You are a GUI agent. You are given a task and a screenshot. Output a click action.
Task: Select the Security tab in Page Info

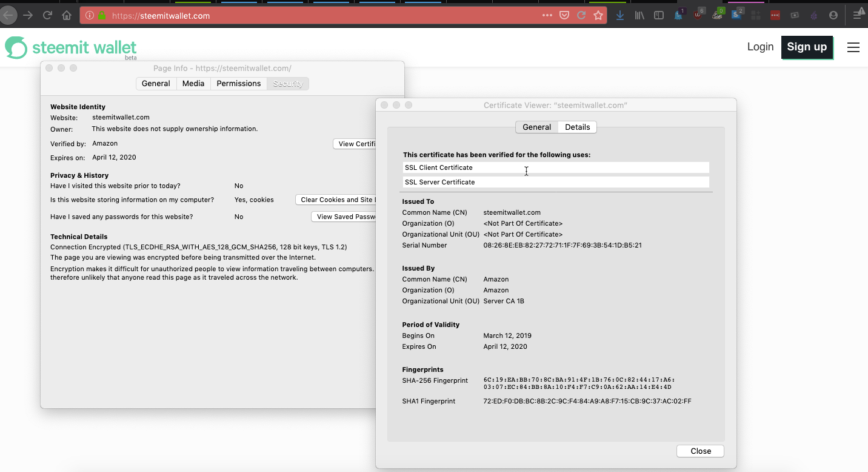click(288, 84)
